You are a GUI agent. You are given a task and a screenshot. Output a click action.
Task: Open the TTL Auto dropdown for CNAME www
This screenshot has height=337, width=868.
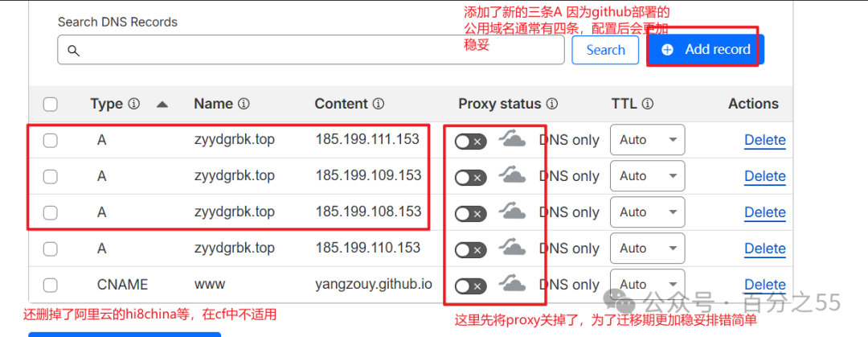[x=647, y=285]
